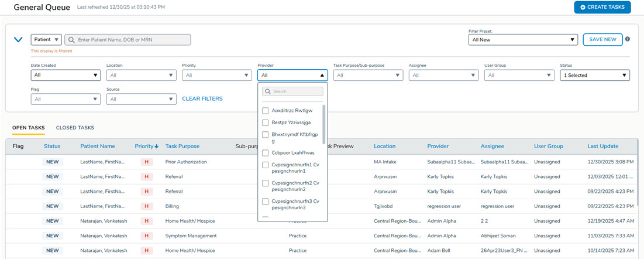
Task: Check the Aoxdiltrzc Rwtlgw provider checkbox
Action: (x=266, y=111)
